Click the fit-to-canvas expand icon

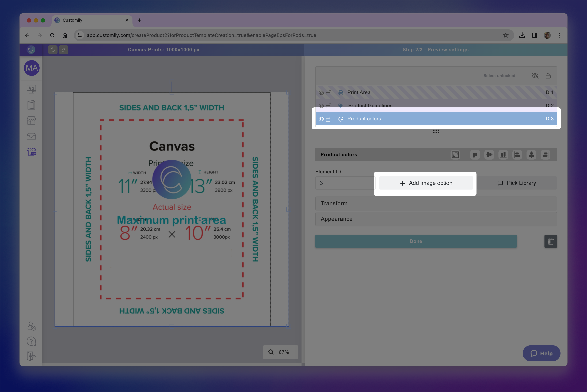point(455,155)
